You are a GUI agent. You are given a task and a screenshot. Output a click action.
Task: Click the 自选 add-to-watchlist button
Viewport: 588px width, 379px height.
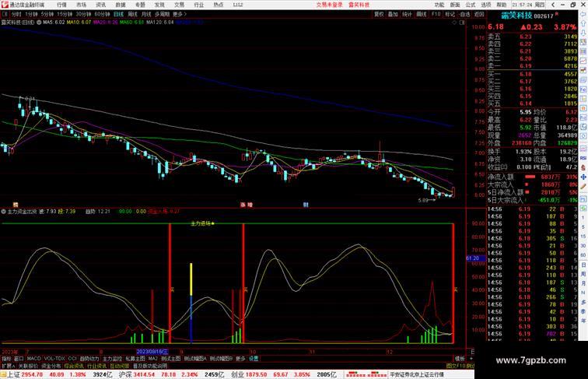pyautogui.click(x=464, y=14)
